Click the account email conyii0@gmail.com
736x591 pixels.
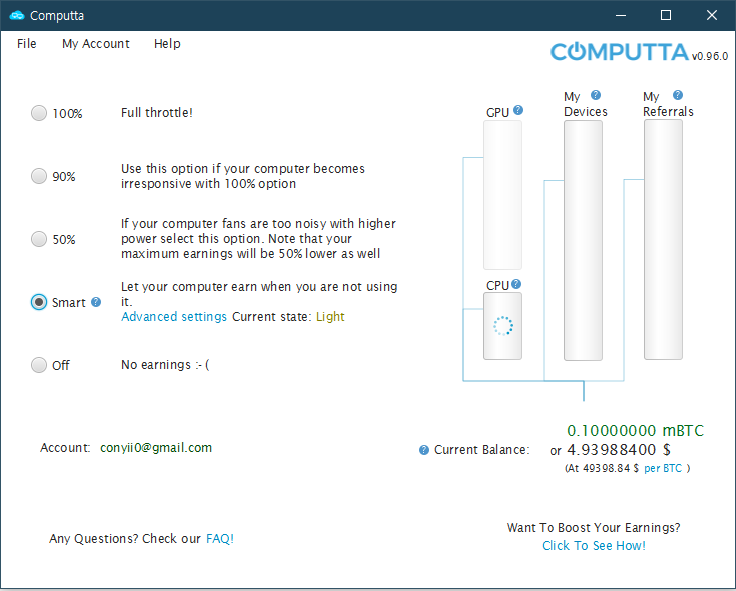pyautogui.click(x=156, y=448)
